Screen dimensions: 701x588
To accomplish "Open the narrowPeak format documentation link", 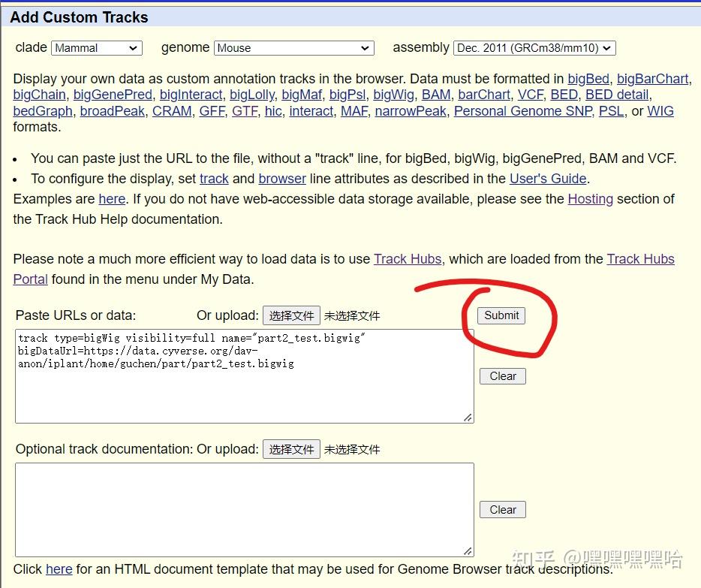I will tap(410, 111).
